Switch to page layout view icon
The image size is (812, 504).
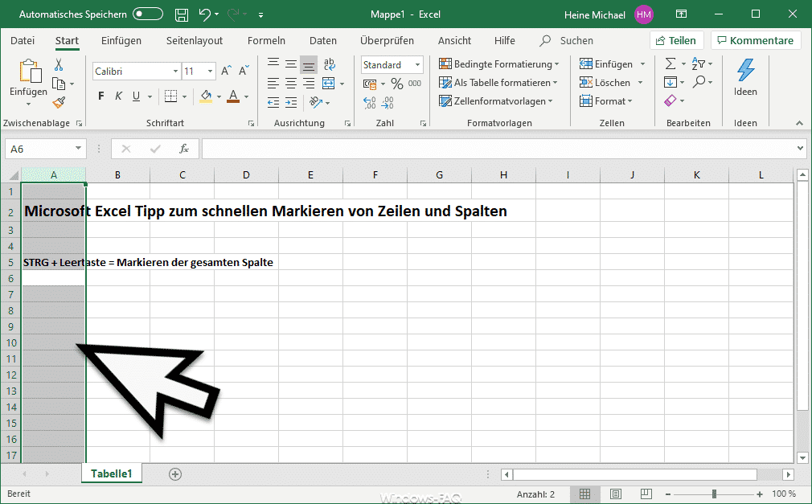[x=616, y=494]
